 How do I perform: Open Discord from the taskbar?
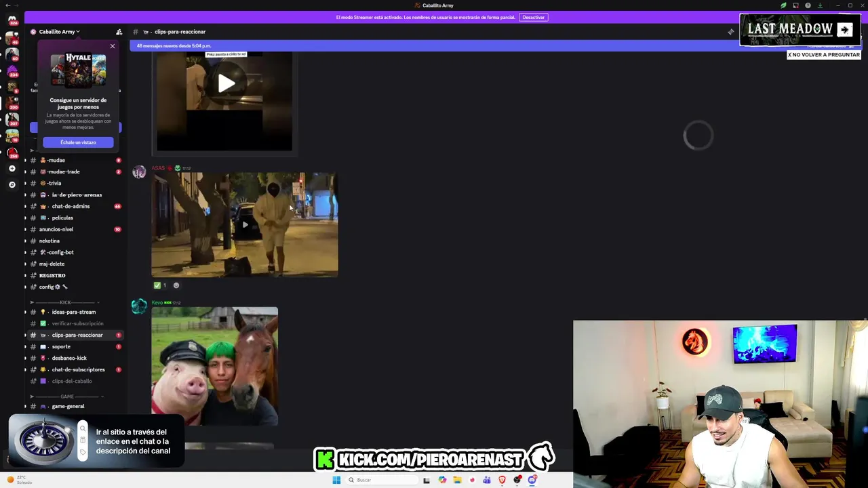(x=532, y=480)
